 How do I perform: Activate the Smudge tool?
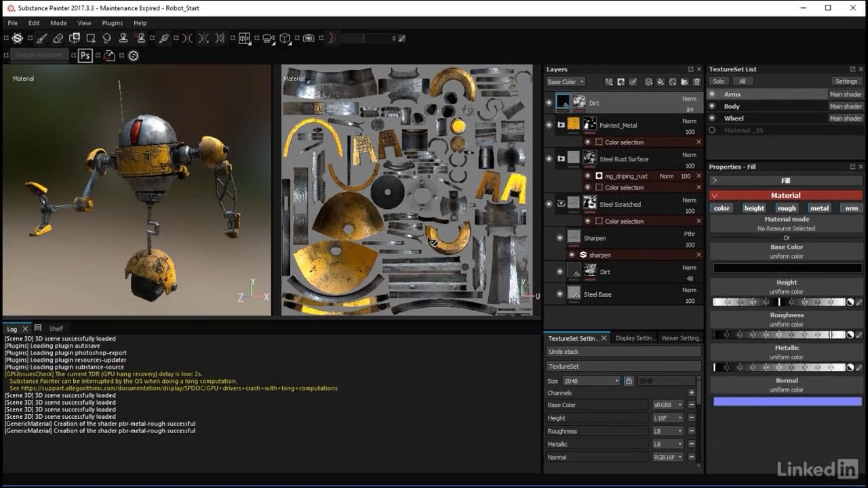[x=106, y=39]
